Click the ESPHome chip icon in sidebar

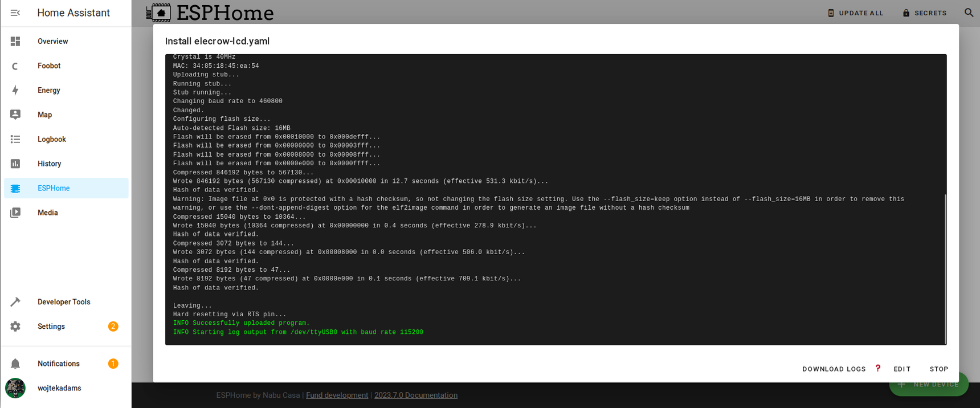point(15,188)
